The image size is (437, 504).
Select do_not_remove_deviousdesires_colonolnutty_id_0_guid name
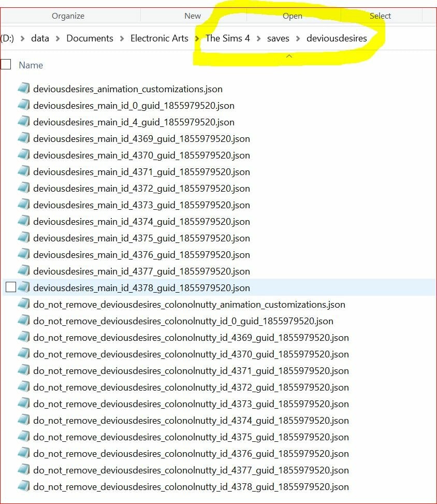pos(183,321)
